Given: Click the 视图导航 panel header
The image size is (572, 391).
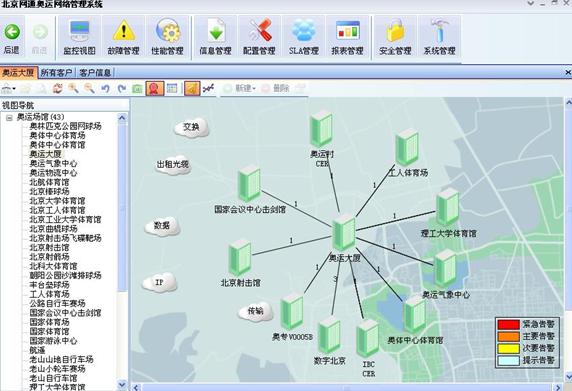Looking at the screenshot, I should [x=64, y=105].
